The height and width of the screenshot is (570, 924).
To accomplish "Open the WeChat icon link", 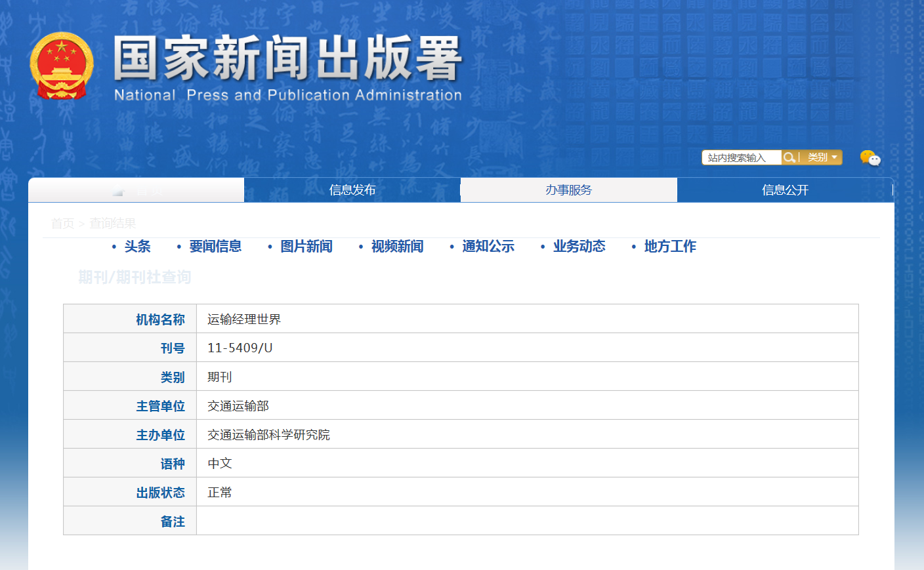I will (x=870, y=158).
